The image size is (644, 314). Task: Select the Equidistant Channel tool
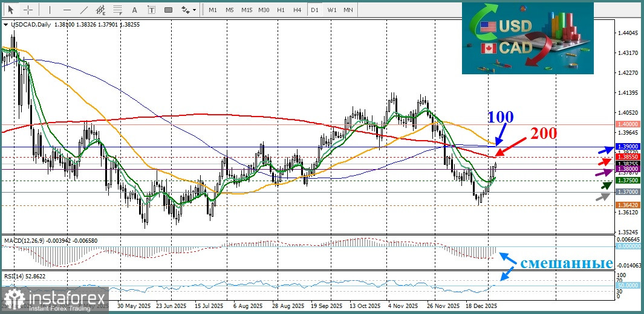pos(101,10)
